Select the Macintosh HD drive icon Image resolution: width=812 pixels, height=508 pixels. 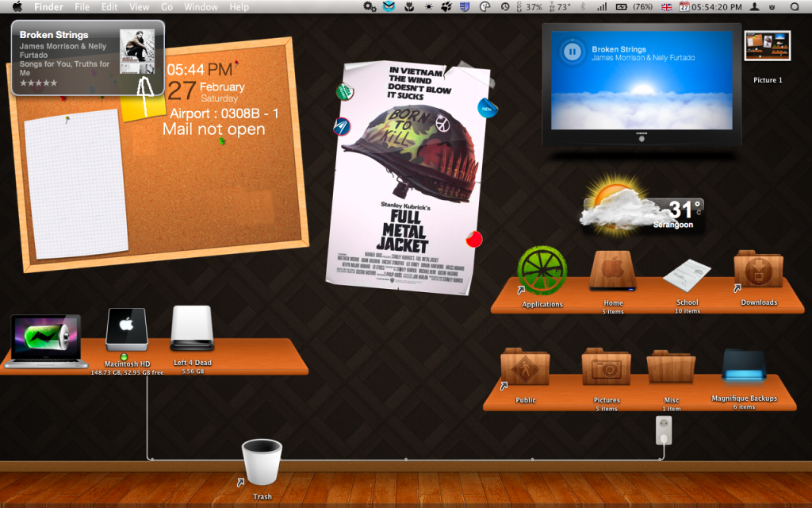click(x=127, y=330)
